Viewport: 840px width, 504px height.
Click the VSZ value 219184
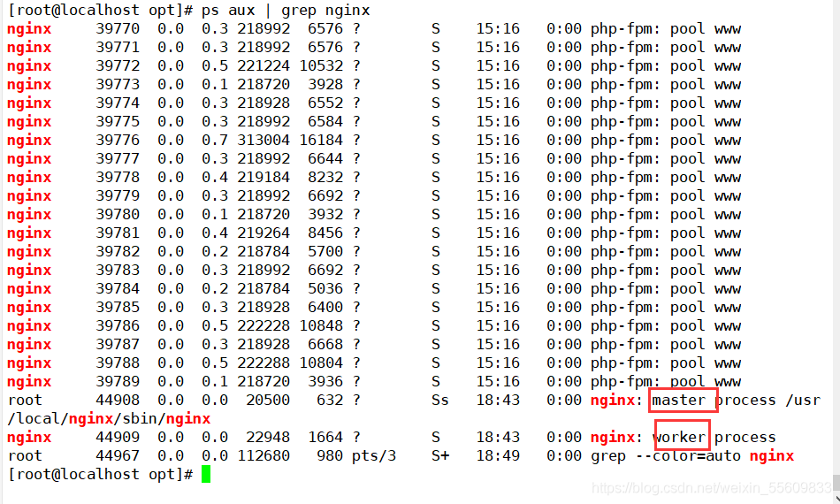pyautogui.click(x=263, y=177)
